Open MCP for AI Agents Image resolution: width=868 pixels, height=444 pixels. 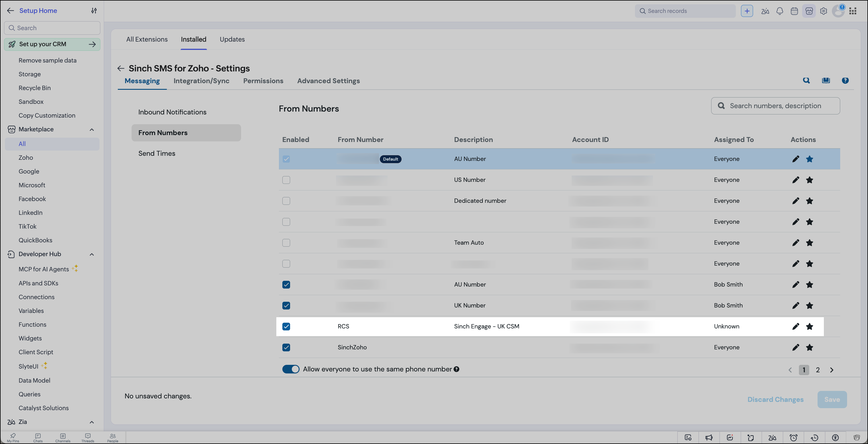coord(44,269)
